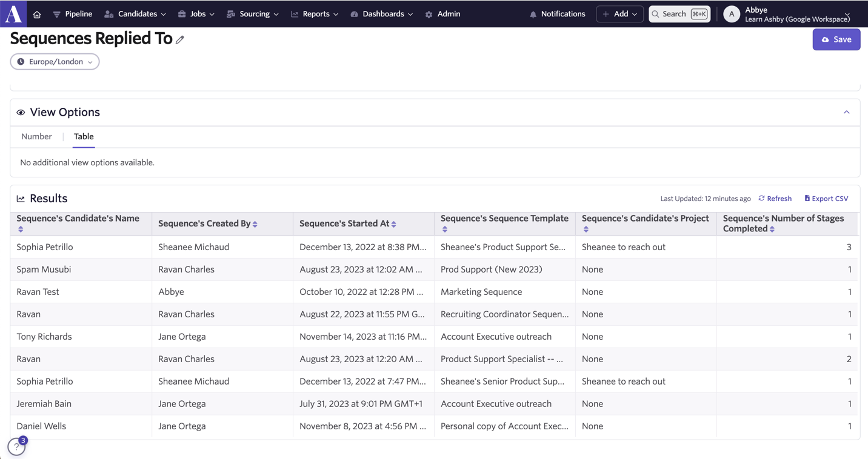Go to the home icon
Viewport: 868px width, 459px height.
37,15
